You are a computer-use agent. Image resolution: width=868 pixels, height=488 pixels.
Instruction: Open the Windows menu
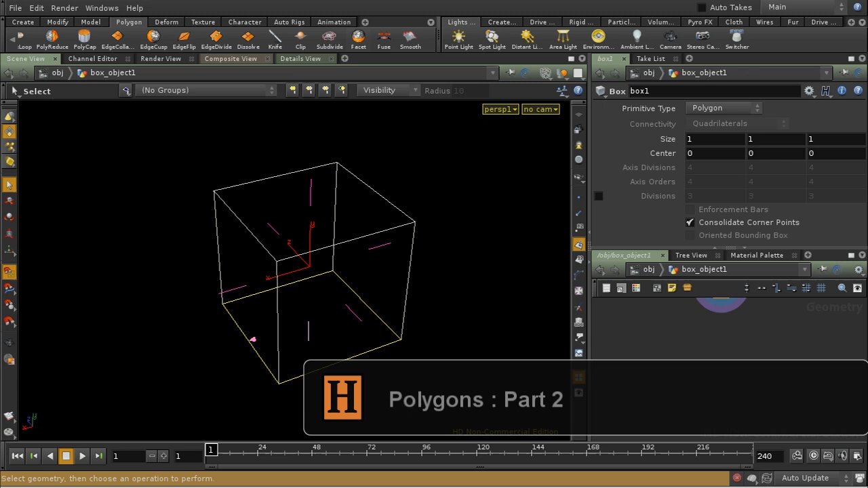[102, 8]
